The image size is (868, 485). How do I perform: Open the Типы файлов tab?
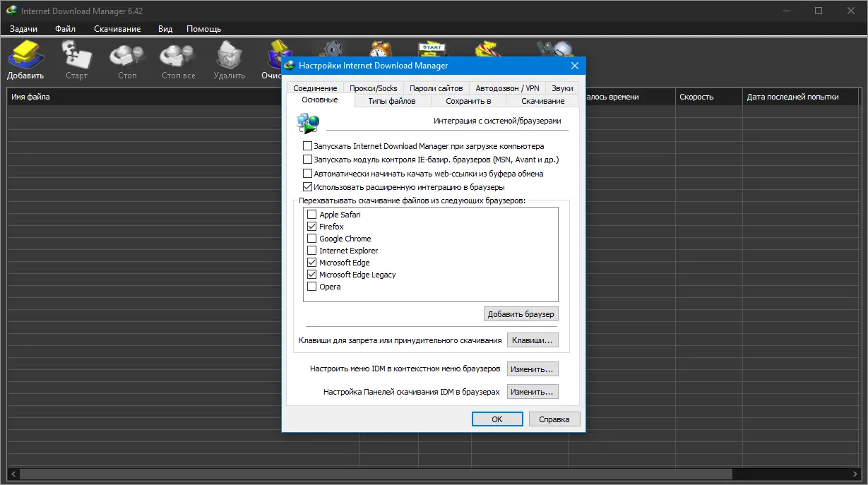click(x=392, y=101)
